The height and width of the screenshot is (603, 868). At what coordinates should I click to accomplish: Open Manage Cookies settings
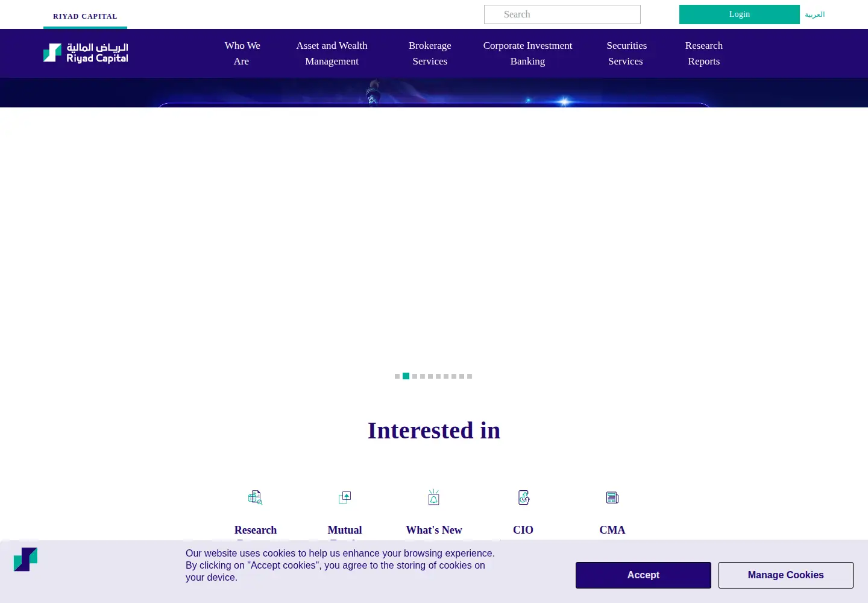[785, 575]
